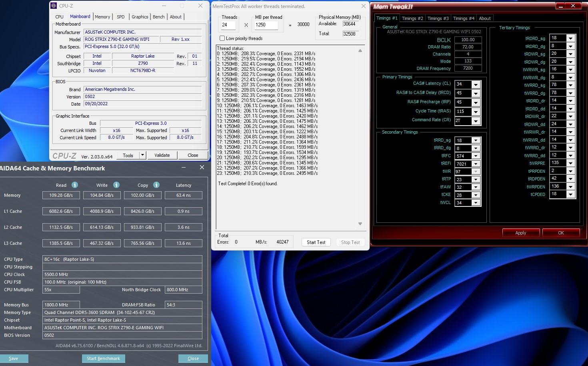Click Start Benchmark in AIDA64
588x366 pixels.
click(103, 358)
